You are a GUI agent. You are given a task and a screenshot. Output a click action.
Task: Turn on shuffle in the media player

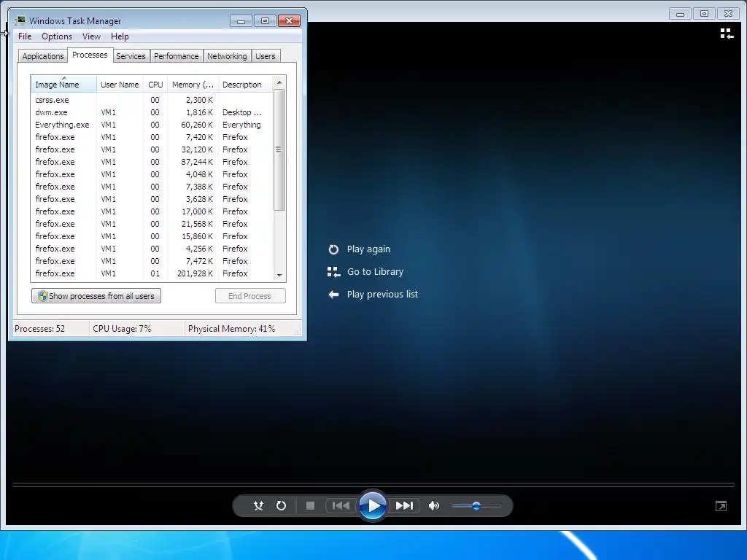(x=258, y=506)
